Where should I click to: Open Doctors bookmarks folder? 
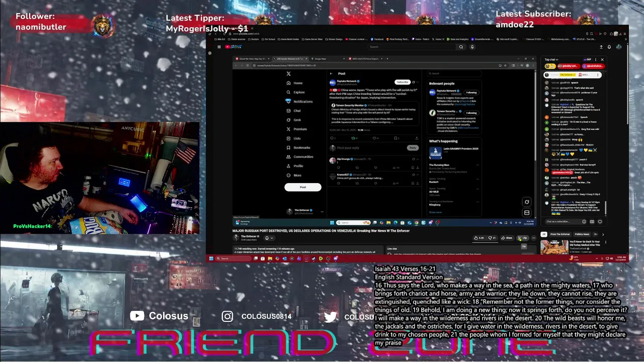255,39
